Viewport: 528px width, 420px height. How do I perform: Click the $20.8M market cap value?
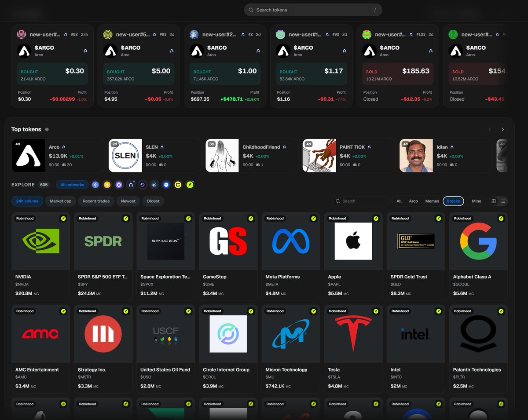(23, 293)
